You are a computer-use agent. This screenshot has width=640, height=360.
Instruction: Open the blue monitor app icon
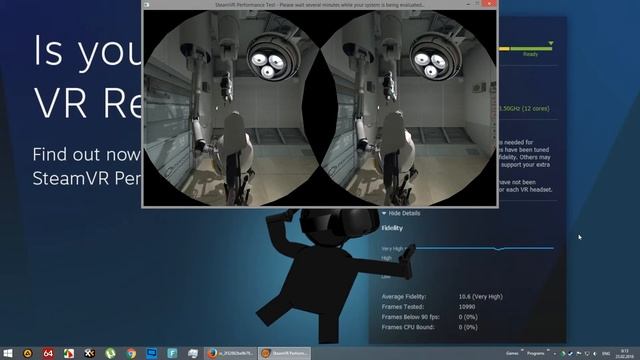pos(151,353)
